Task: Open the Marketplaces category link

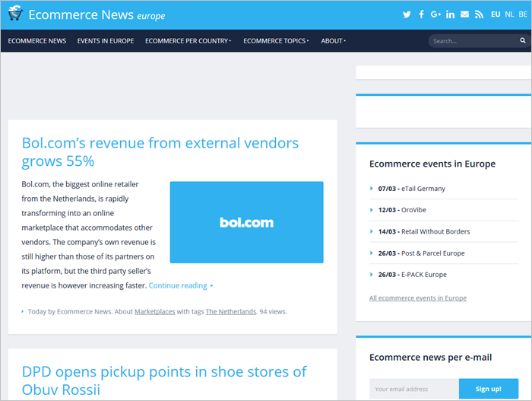Action: (x=155, y=312)
